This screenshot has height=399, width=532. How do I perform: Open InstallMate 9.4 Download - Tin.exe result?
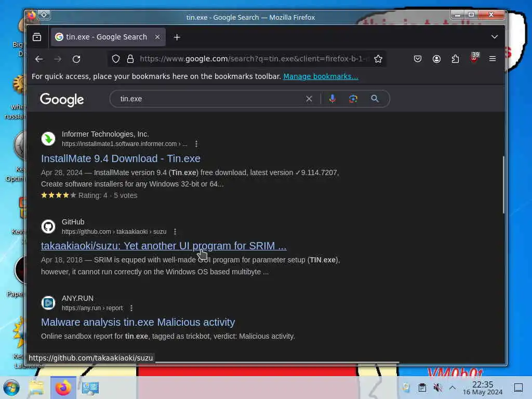pyautogui.click(x=121, y=158)
